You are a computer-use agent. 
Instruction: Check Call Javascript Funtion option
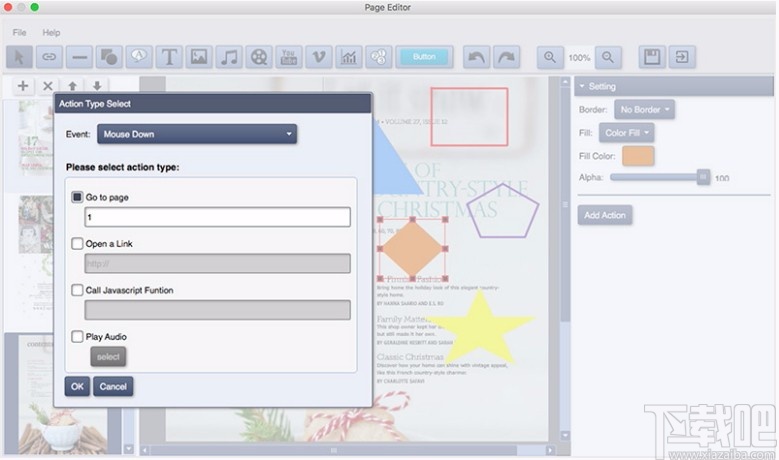[x=77, y=290]
